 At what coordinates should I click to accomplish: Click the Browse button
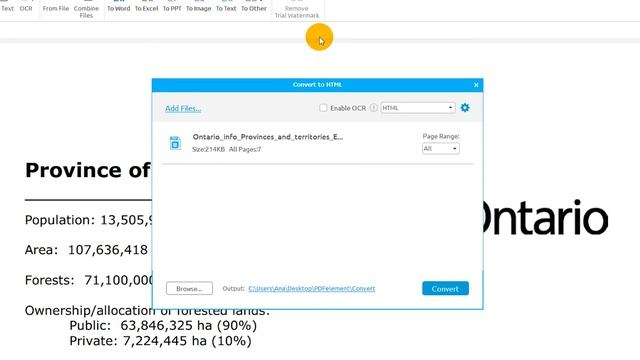tap(189, 289)
